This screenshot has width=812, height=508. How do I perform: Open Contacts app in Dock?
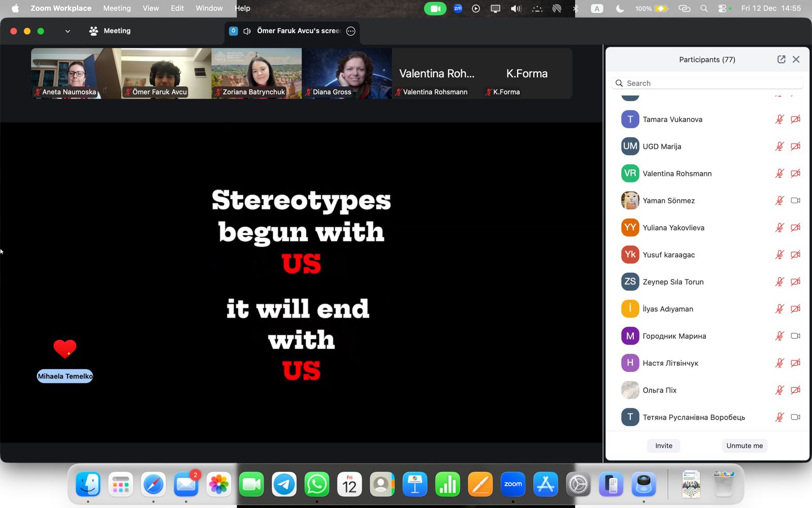pos(382,484)
